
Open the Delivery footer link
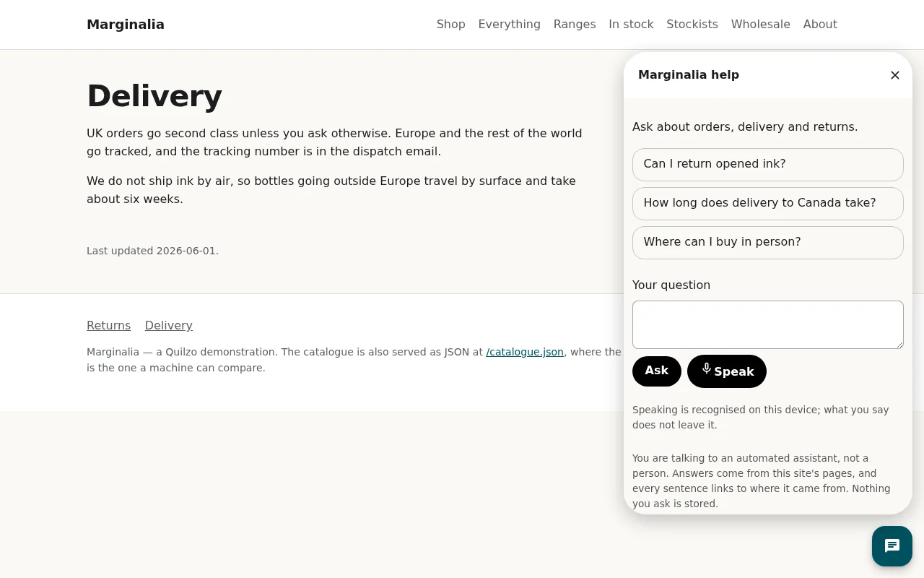[169, 326]
